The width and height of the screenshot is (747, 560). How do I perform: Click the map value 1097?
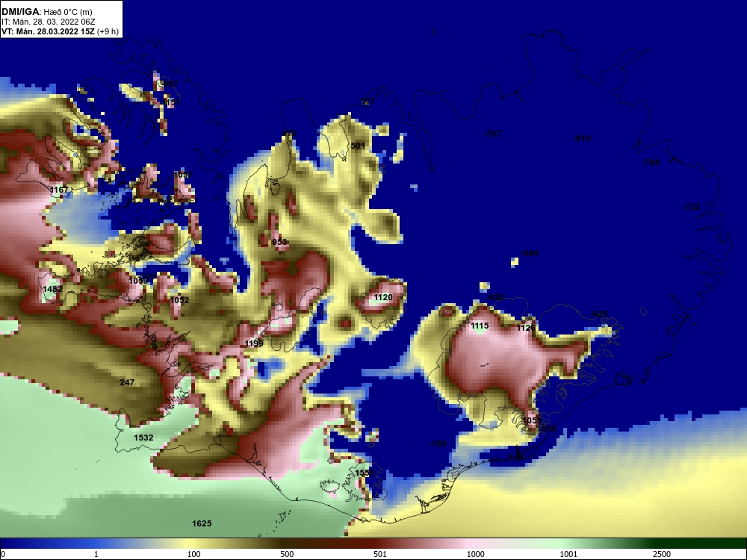point(183,175)
